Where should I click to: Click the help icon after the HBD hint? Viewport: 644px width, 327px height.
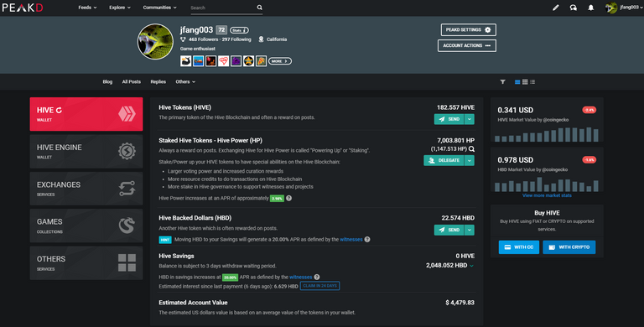367,240
